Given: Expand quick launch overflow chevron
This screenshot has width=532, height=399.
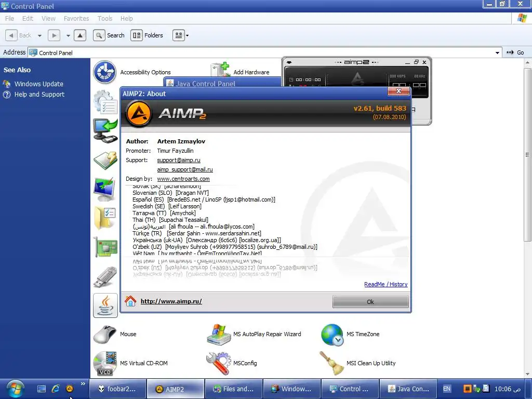Looking at the screenshot, I should [83, 384].
